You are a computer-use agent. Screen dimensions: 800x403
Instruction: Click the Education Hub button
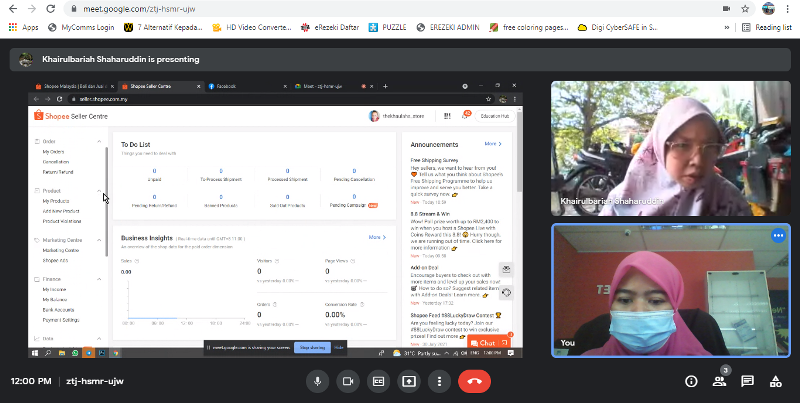click(494, 116)
